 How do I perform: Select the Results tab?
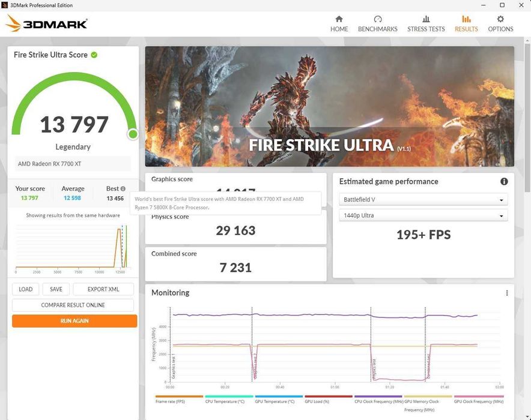466,24
